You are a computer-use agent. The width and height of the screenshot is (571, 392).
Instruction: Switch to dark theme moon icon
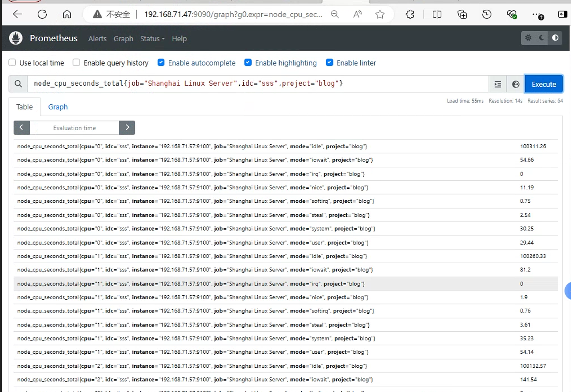542,38
